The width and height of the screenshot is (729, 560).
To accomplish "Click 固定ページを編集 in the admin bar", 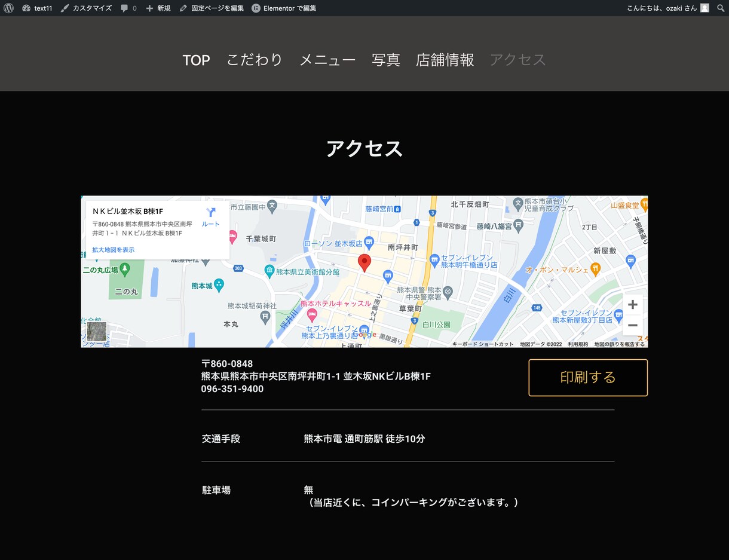I will pos(212,8).
